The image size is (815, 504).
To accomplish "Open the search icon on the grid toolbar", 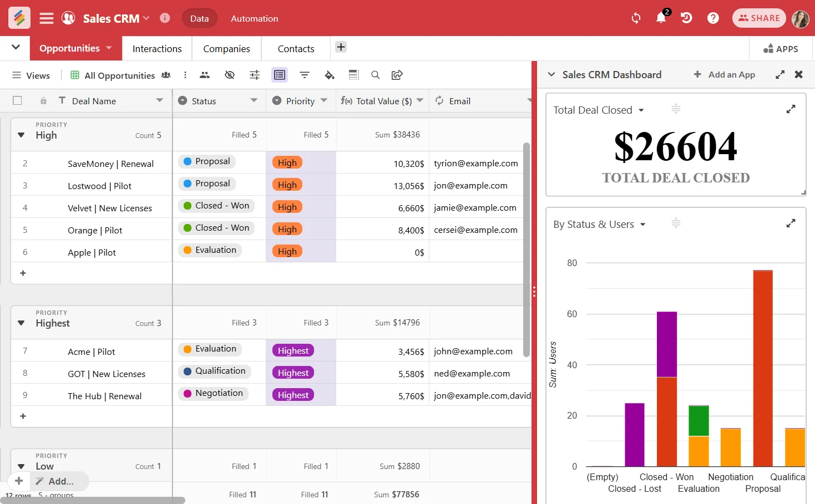I will [x=376, y=75].
